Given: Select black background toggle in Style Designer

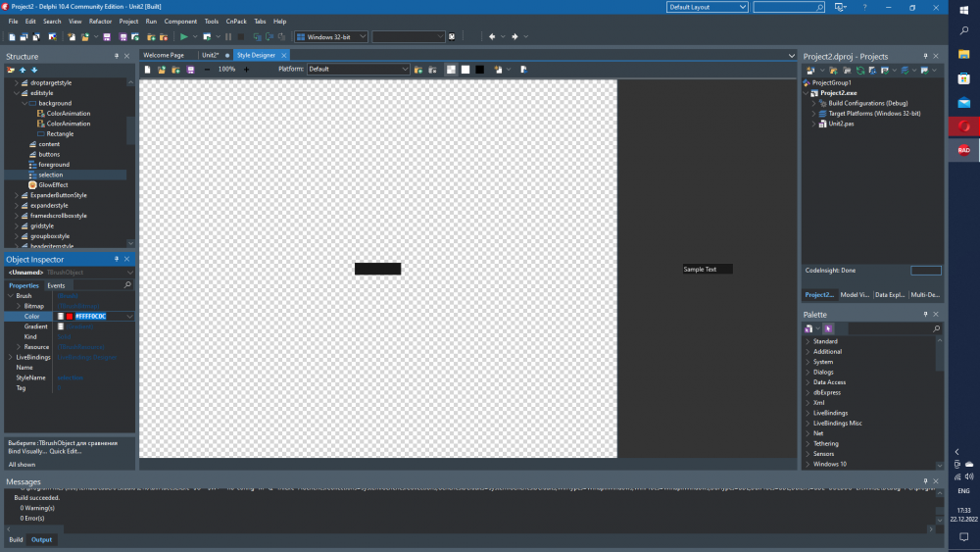Looking at the screenshot, I should 480,70.
